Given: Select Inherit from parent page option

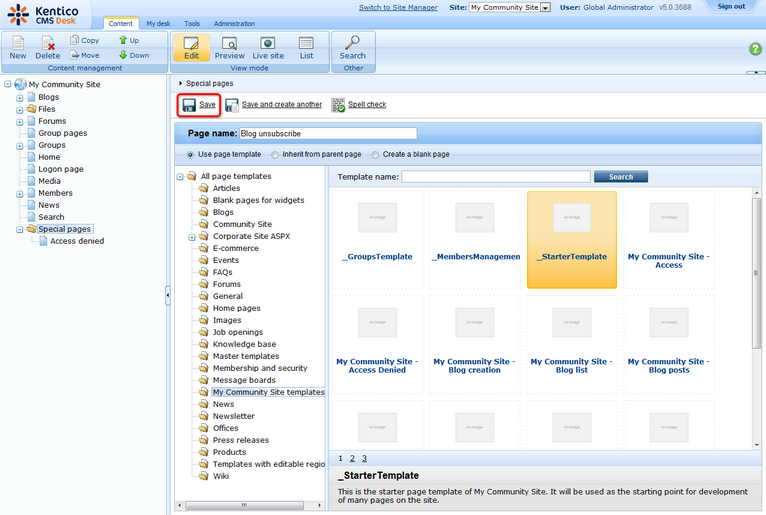Looking at the screenshot, I should (x=275, y=155).
